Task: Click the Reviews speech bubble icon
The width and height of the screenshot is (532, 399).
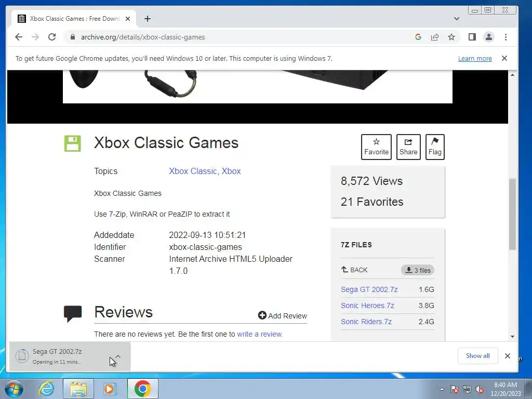Action: (73, 313)
